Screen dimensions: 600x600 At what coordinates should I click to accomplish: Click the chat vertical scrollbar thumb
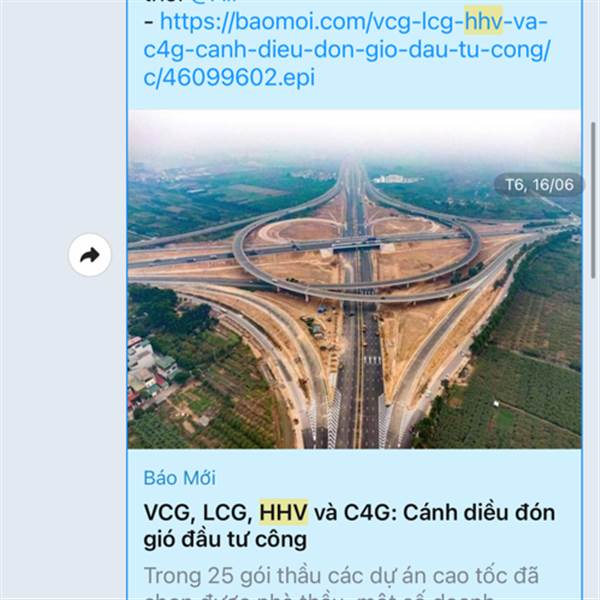[593, 200]
